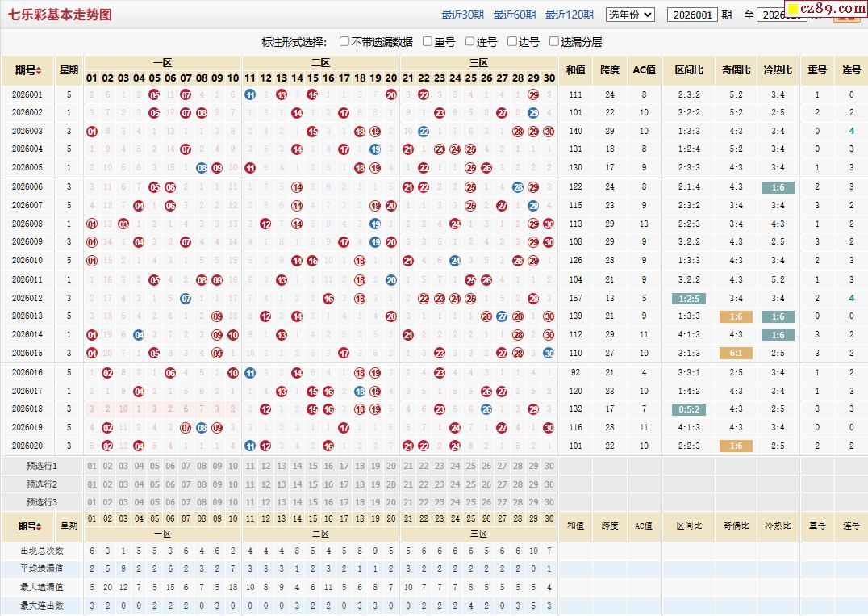Click the period number 2026014
Image resolution: width=868 pixels, height=616 pixels.
[27, 334]
